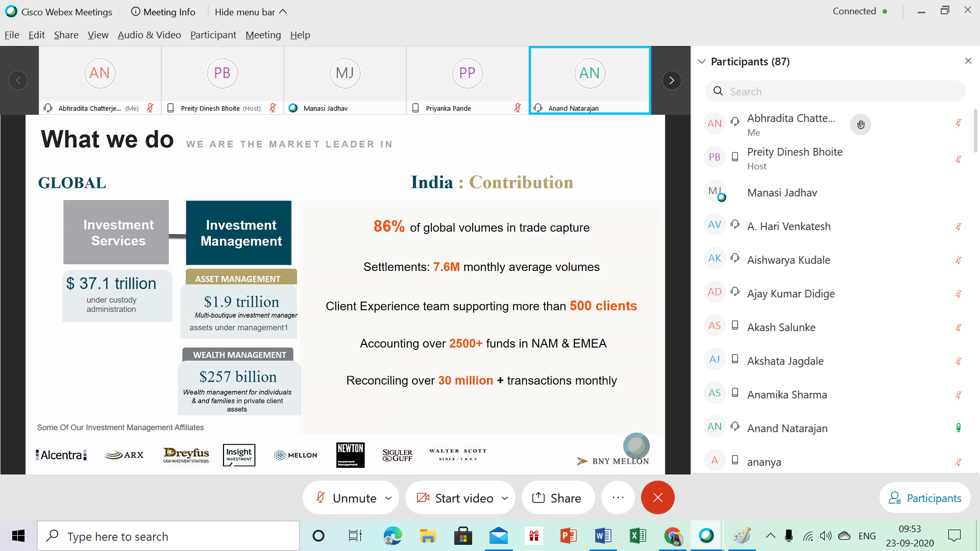Expand audio options arrow next to Unmute
Image resolution: width=980 pixels, height=551 pixels.
pyautogui.click(x=388, y=498)
